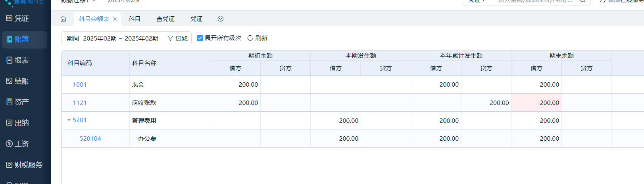644x184 pixels.
Task: Click the 过滤 filter button
Action: tap(177, 39)
